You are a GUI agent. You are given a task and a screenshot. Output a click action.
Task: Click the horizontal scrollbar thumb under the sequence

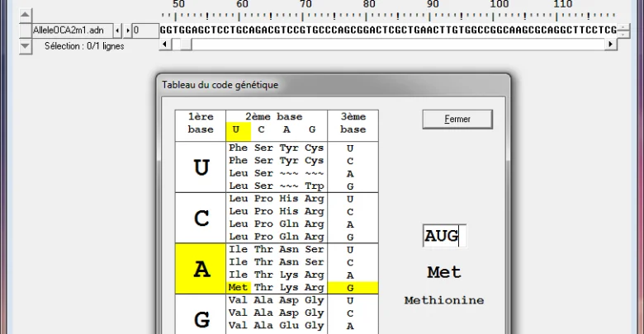pos(186,44)
